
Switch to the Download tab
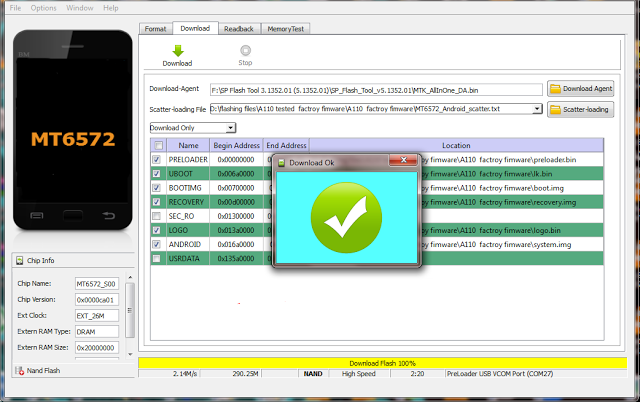tap(195, 28)
